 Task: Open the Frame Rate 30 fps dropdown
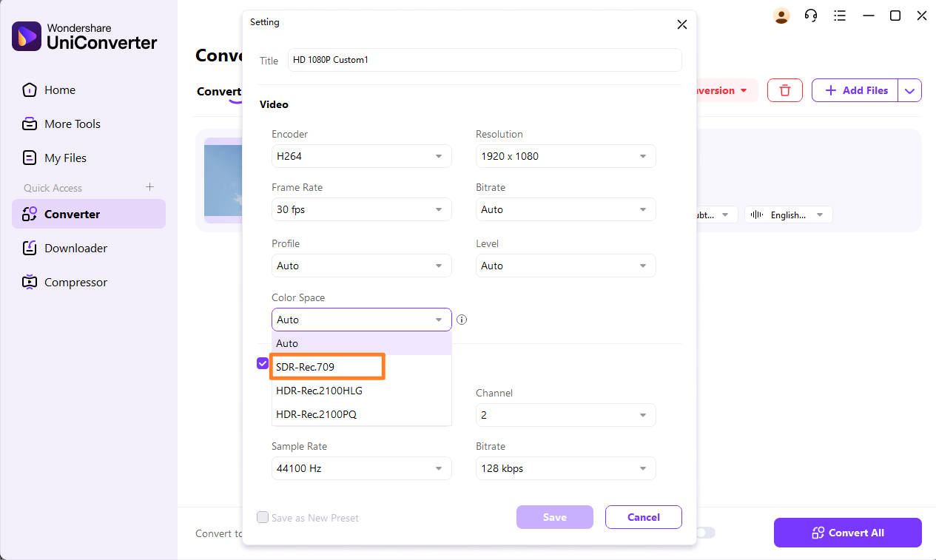pos(361,209)
